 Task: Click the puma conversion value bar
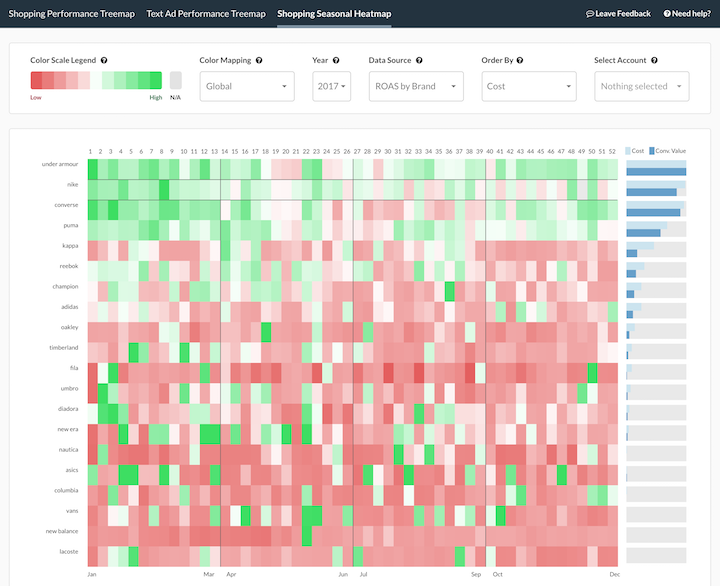[x=643, y=233]
